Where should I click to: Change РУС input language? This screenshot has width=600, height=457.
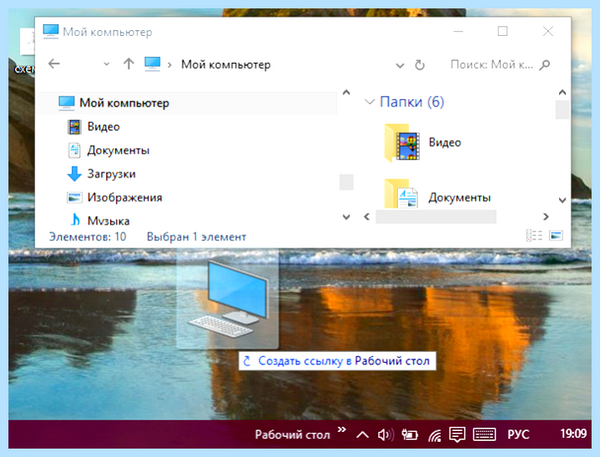[518, 435]
